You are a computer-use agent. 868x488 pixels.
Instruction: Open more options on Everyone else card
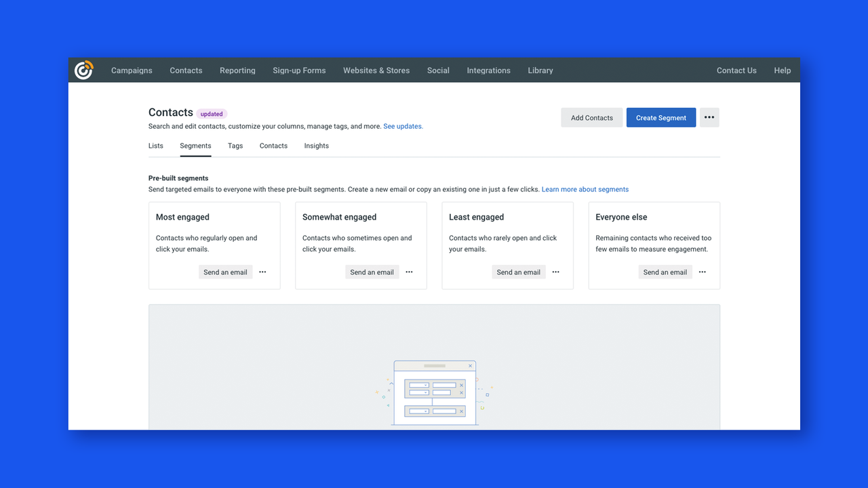(702, 272)
